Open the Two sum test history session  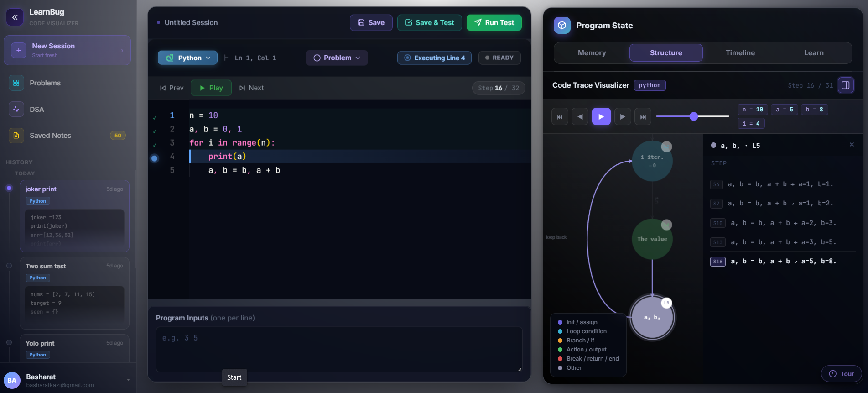point(74,293)
